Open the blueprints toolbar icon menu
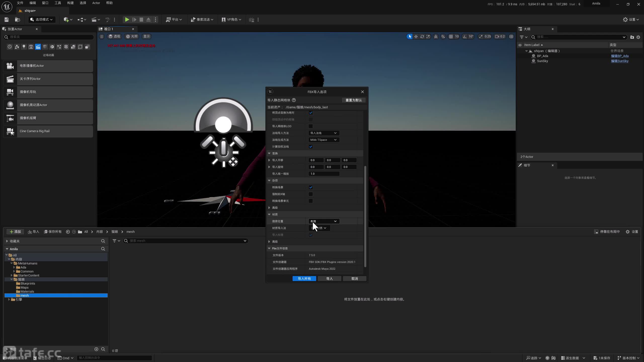This screenshot has width=644, height=362. [x=82, y=20]
